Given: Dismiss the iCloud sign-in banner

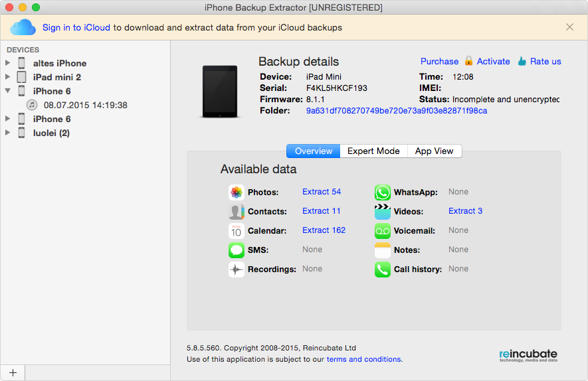Looking at the screenshot, I should point(569,27).
